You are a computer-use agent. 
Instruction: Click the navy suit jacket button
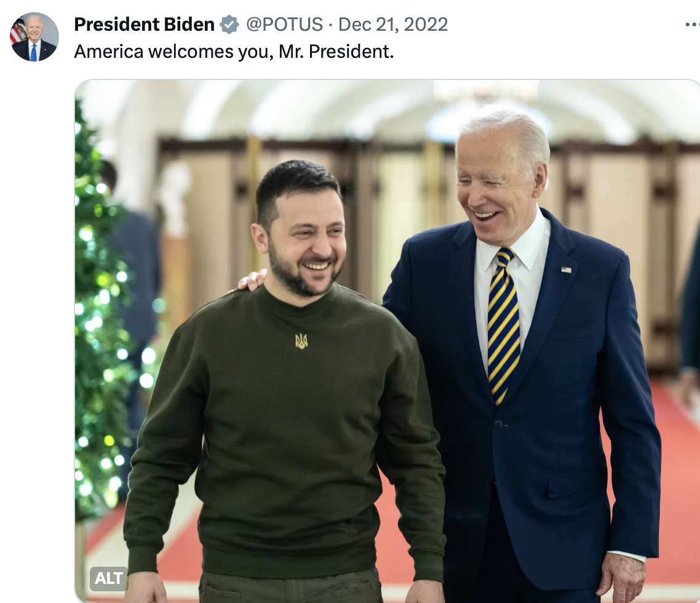click(x=498, y=424)
